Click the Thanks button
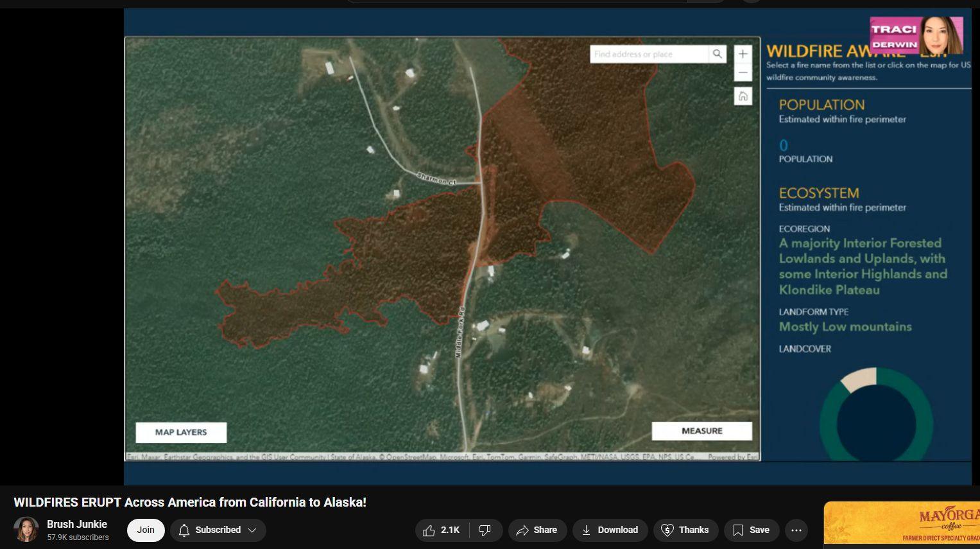This screenshot has width=980, height=549. point(685,530)
